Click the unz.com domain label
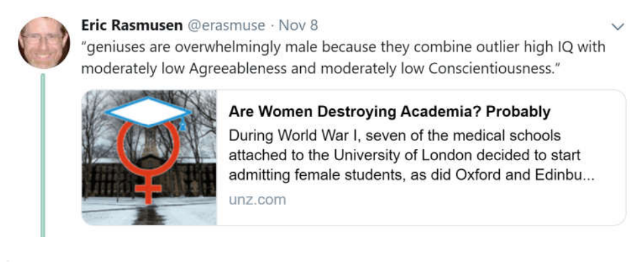The height and width of the screenshot is (262, 644). point(257,200)
